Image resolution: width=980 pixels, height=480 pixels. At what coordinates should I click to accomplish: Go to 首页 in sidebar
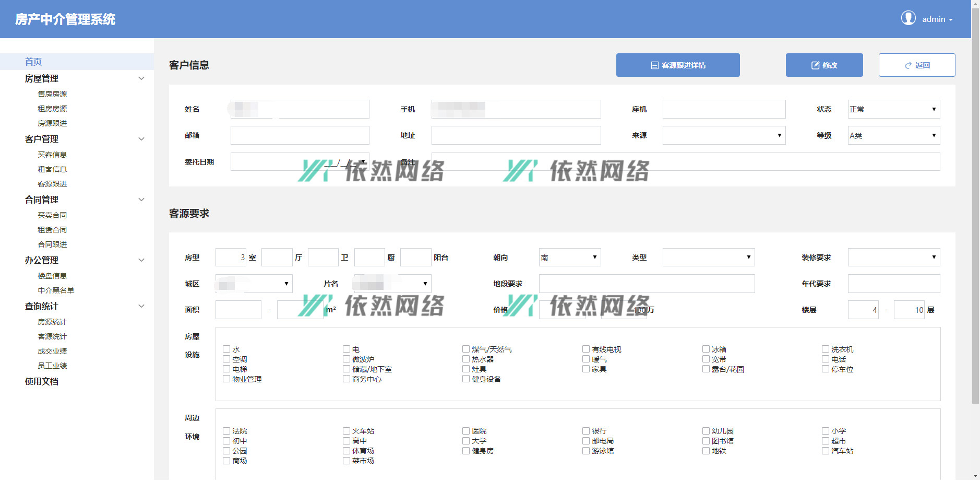click(33, 62)
